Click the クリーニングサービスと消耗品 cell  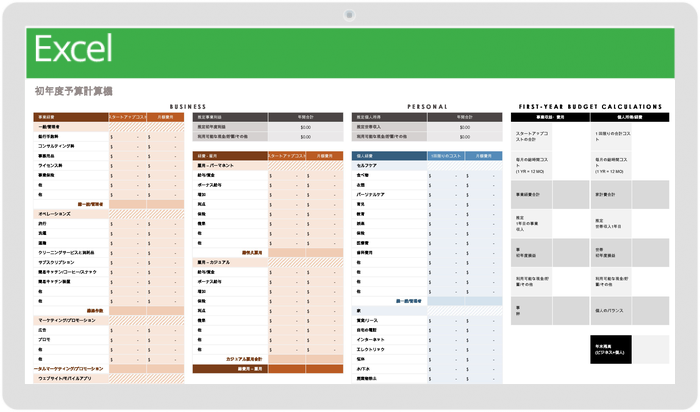67,252
